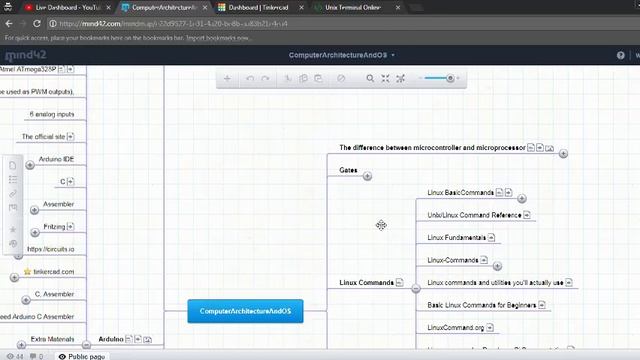Viewport: 640px width, 360px height.
Task: Click the star icon in the left panel
Action: [x=13, y=229]
